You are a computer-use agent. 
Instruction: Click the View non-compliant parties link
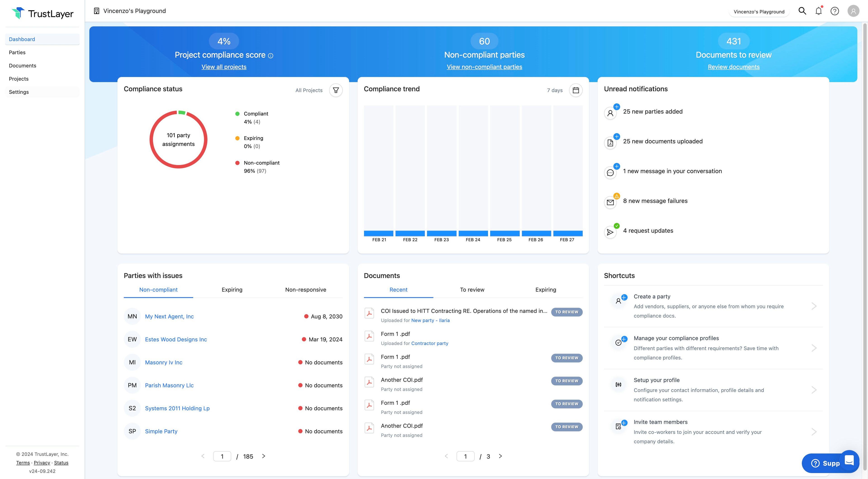pos(484,67)
